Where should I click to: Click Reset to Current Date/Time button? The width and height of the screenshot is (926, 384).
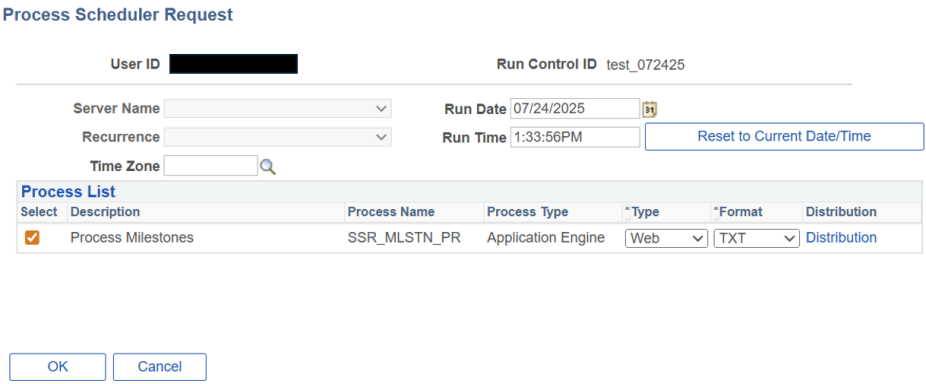point(784,136)
